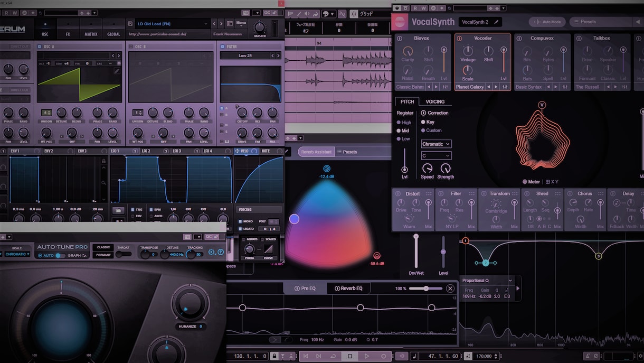This screenshot has width=644, height=363.
Task: Load next synth preset with right arrow
Action: tap(222, 23)
